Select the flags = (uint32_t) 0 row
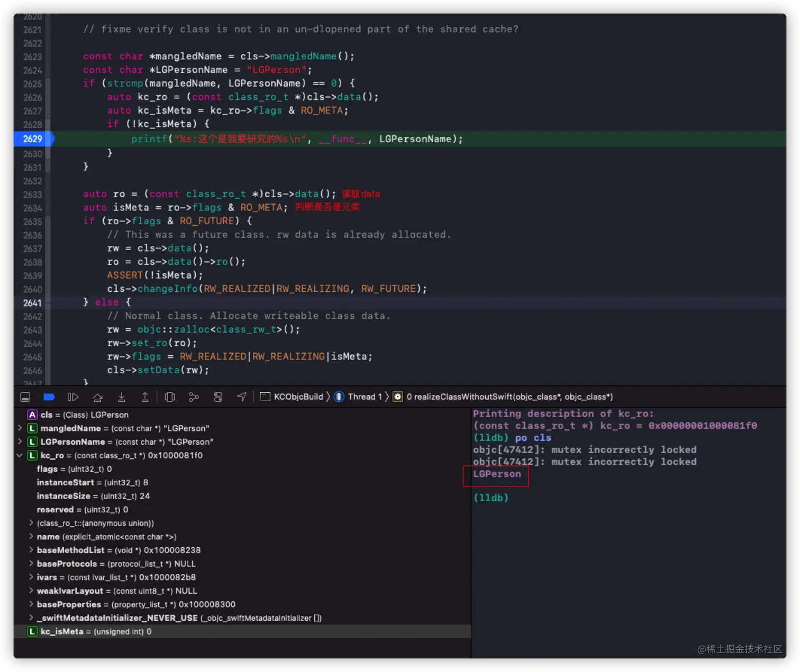This screenshot has height=672, width=800. [x=242, y=469]
